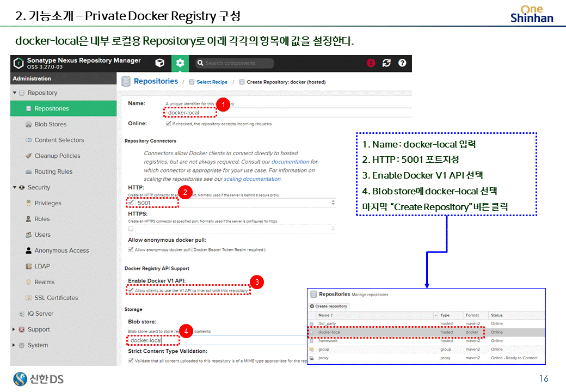Click the Users sidebar icon

pyautogui.click(x=28, y=235)
